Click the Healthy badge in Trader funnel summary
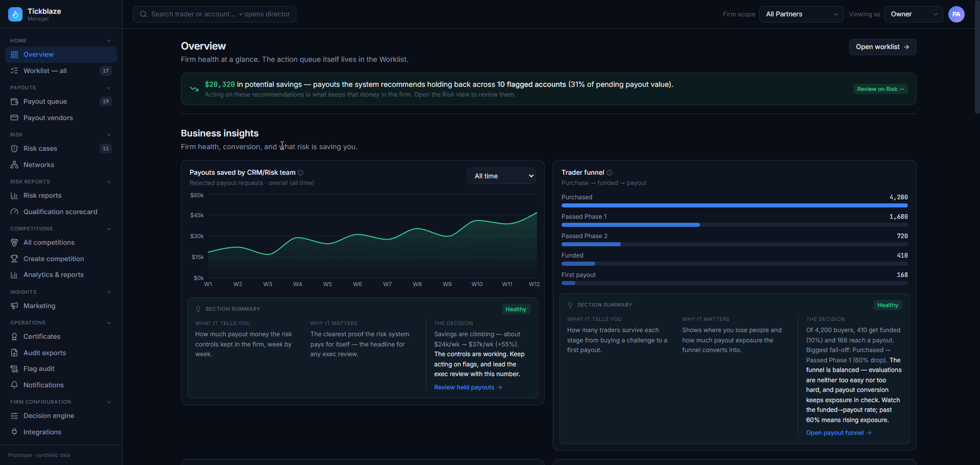Screen dimensions: 980x465 tap(888, 305)
